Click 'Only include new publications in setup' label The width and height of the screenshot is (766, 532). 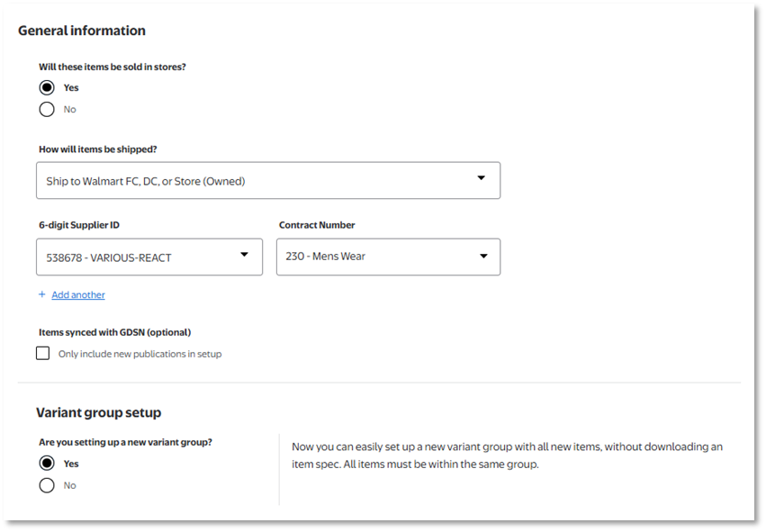140,354
